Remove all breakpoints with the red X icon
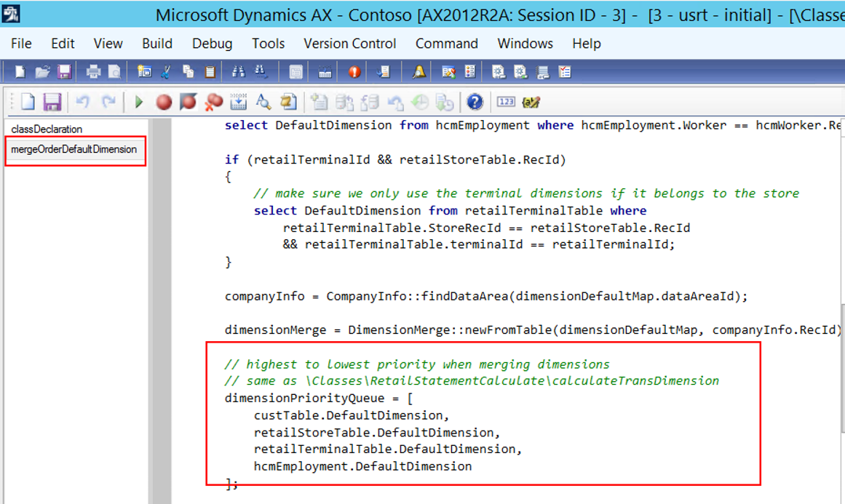The width and height of the screenshot is (845, 504). pyautogui.click(x=213, y=102)
